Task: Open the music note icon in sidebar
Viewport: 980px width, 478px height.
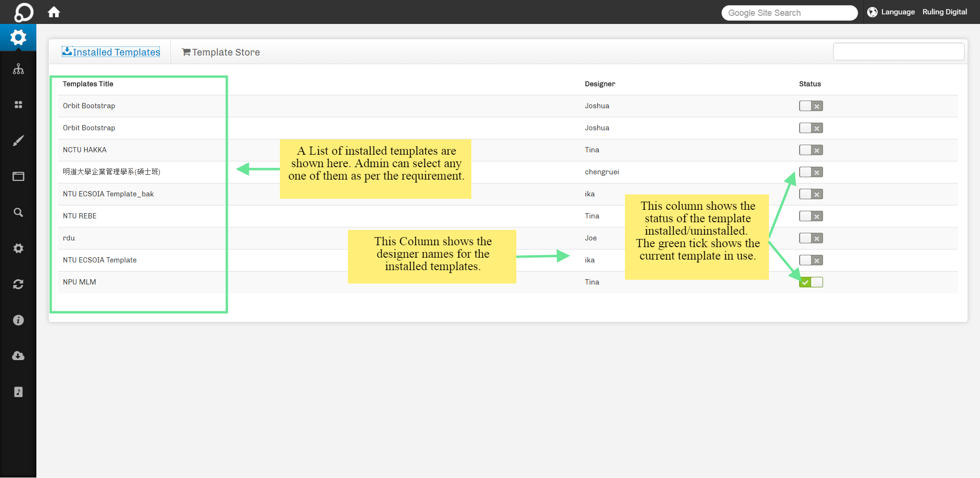Action: pos(18,392)
